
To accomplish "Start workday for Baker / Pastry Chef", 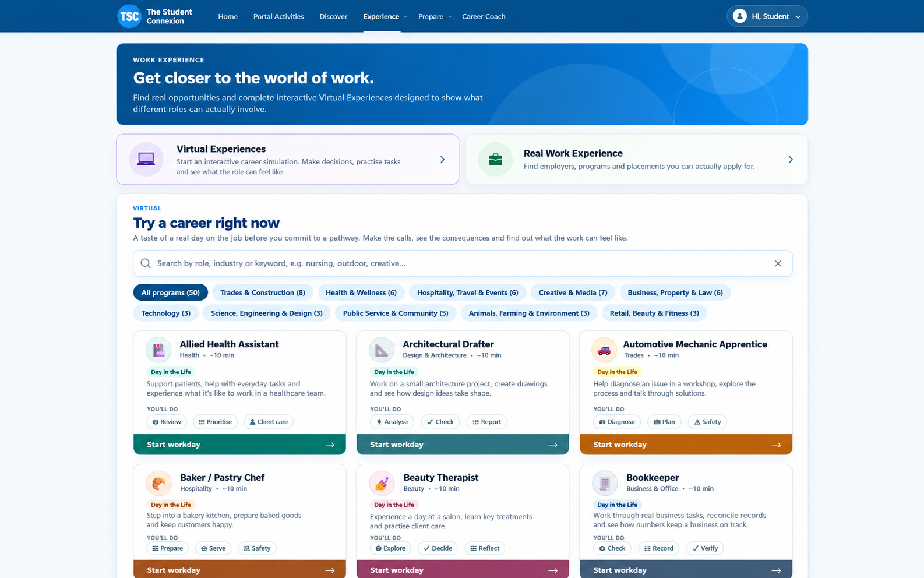I will tap(239, 569).
